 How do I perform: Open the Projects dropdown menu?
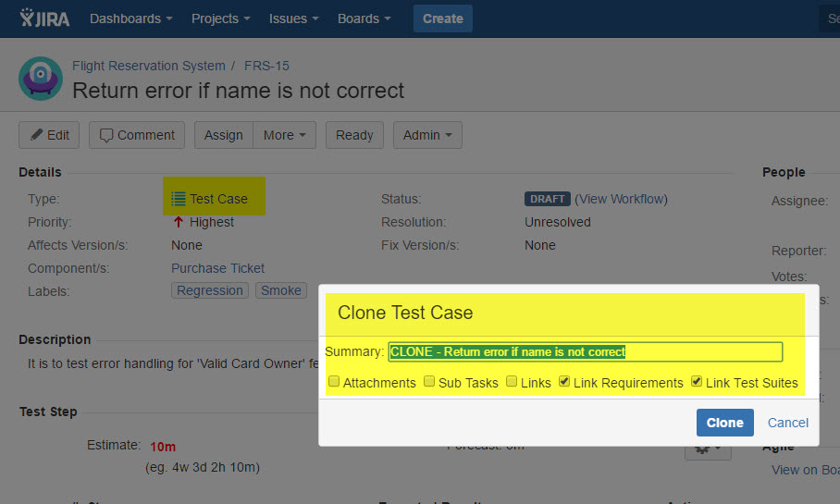220,18
